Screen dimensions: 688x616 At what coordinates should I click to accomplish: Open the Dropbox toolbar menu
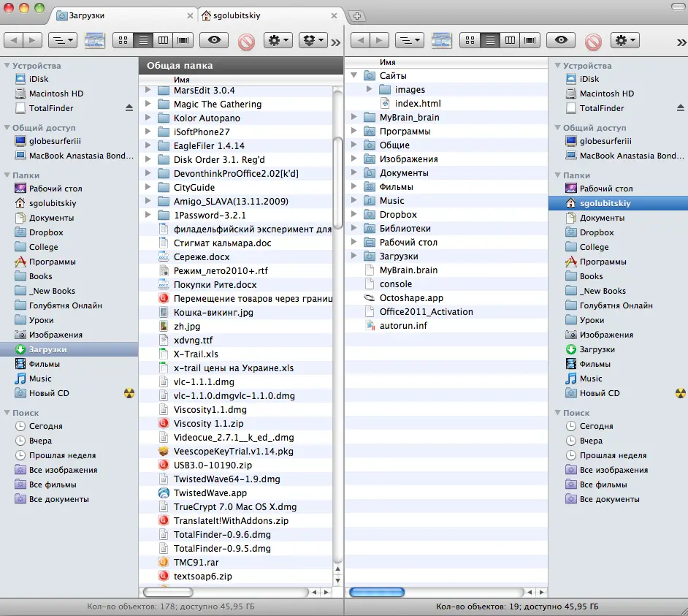[x=313, y=40]
